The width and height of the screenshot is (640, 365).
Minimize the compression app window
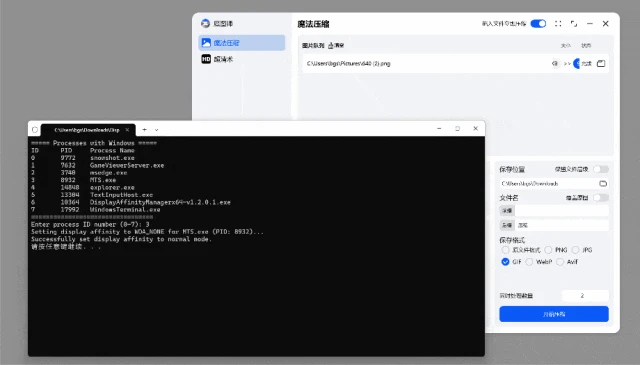click(590, 24)
